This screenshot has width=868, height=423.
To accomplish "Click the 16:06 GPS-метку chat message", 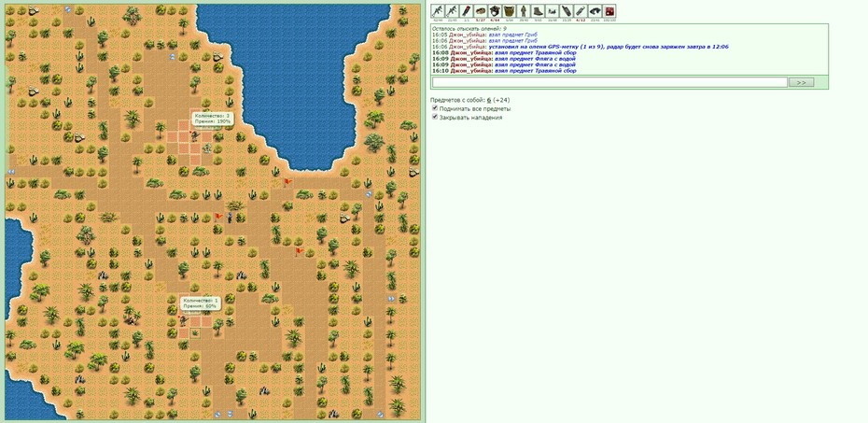I will 580,47.
